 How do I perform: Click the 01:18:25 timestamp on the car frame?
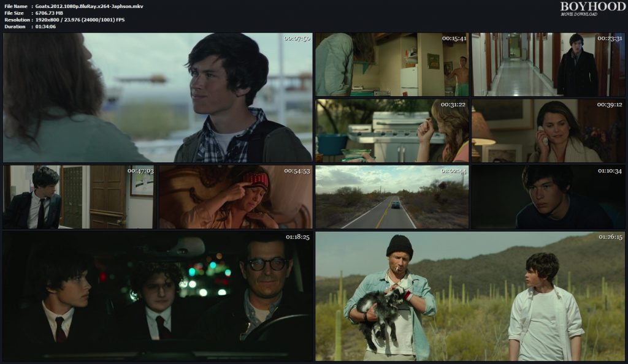tap(297, 237)
